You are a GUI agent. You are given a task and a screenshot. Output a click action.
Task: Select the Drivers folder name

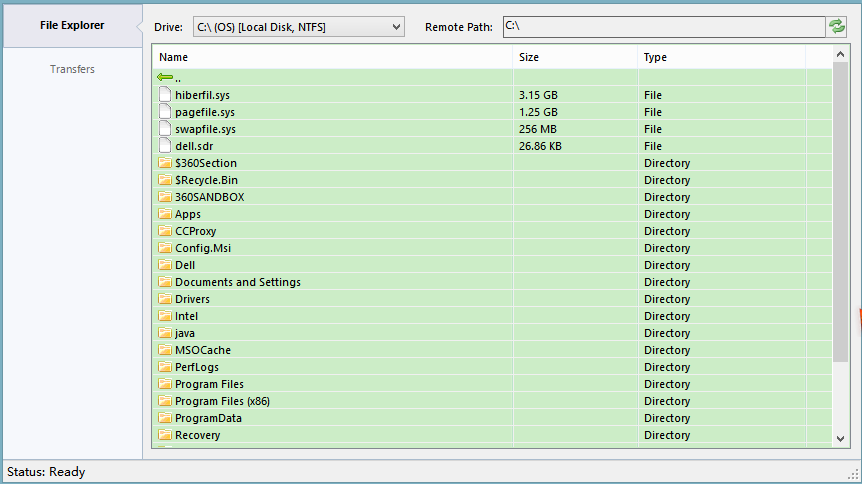pos(192,299)
